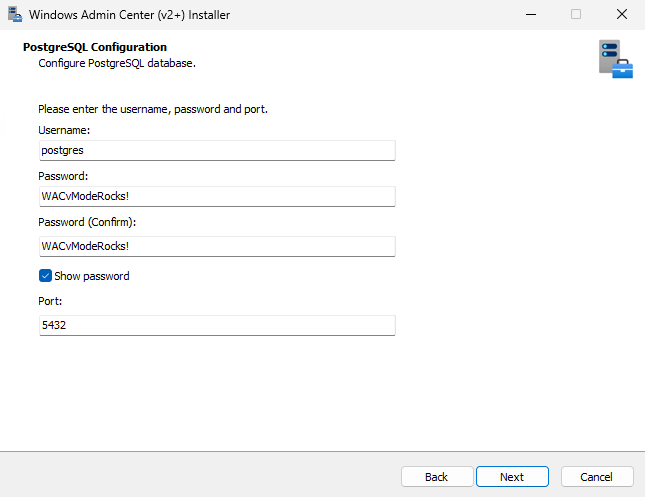Screen dimensions: 645x497
Task: Click the 'Password (Confirm):' label
Action: pyautogui.click(x=86, y=222)
